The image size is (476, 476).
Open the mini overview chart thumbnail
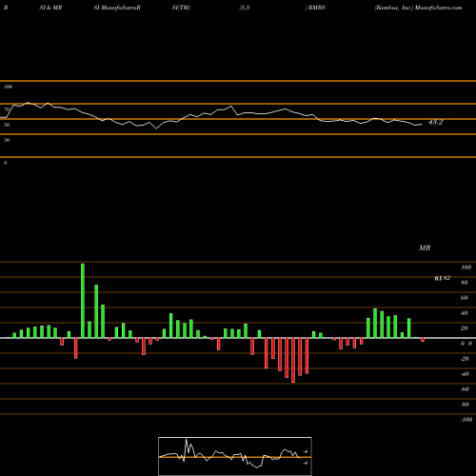tap(235, 456)
